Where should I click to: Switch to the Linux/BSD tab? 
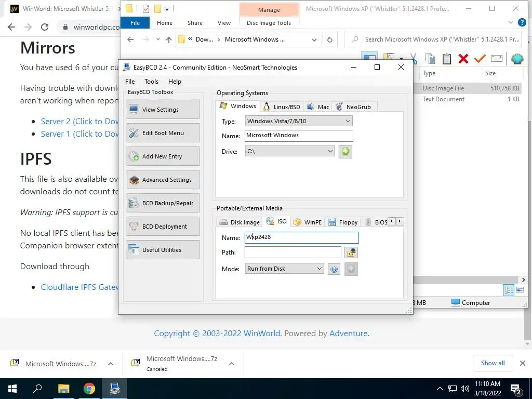coord(282,107)
